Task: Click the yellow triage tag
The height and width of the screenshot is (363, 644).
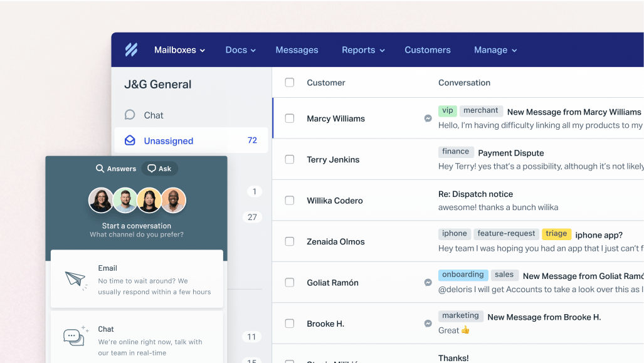Action: click(556, 234)
